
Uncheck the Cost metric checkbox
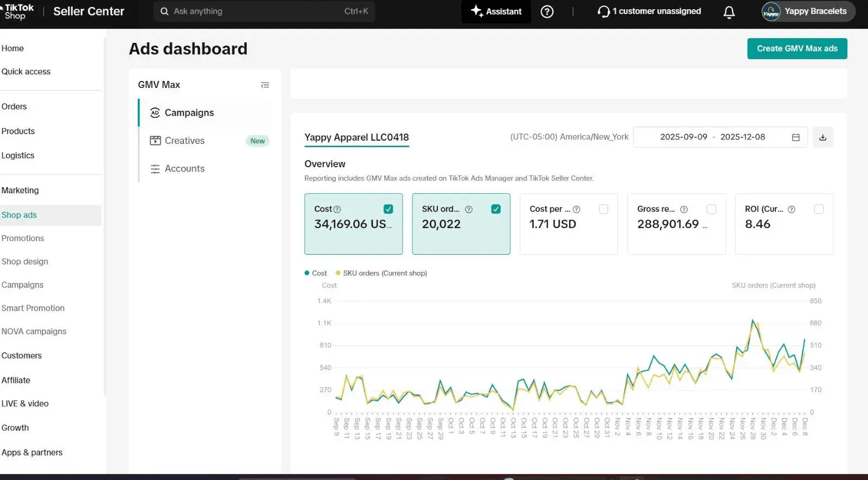click(x=388, y=209)
